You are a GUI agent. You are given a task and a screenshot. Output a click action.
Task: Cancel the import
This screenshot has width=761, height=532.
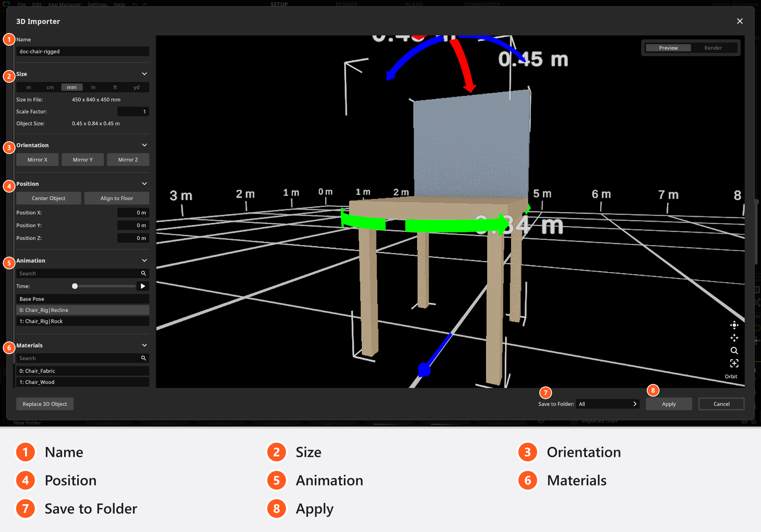coord(721,404)
